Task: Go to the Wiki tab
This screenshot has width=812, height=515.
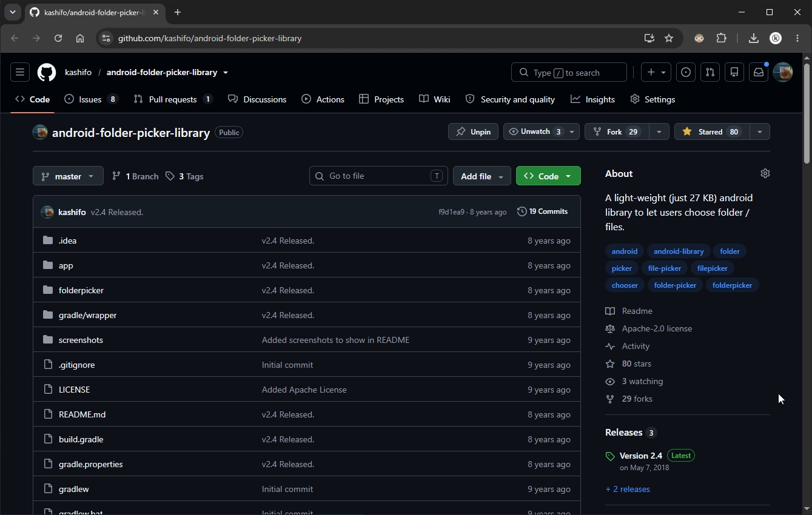Action: click(434, 99)
